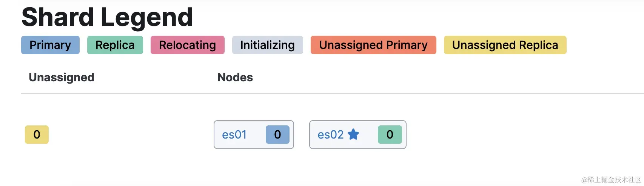Select the green replica shard 0 on es02

click(390, 134)
